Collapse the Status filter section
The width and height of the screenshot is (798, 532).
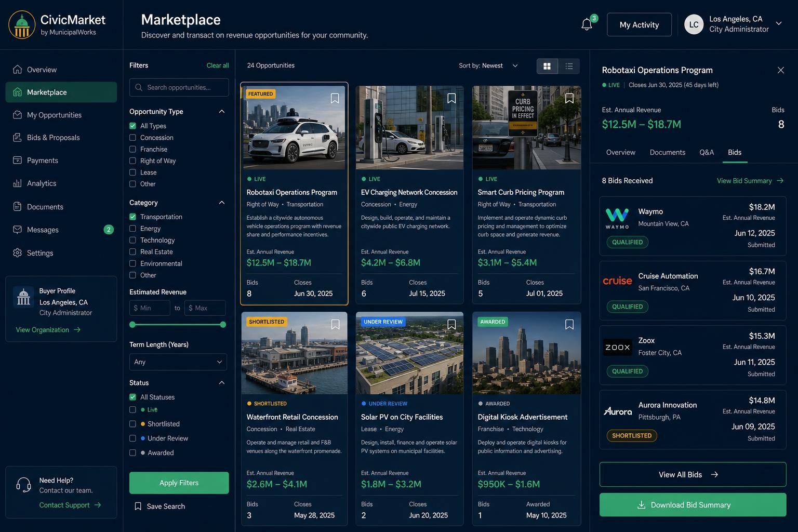point(222,383)
